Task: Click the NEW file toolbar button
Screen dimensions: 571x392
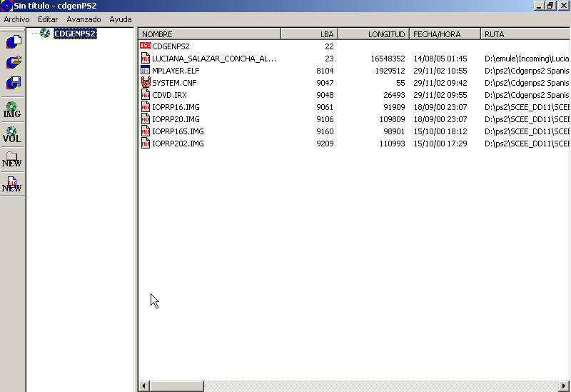Action: click(x=12, y=184)
